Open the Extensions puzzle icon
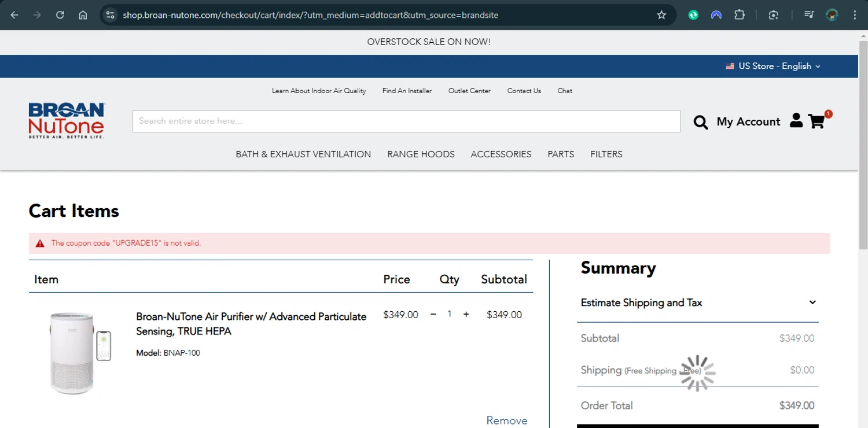 (740, 15)
